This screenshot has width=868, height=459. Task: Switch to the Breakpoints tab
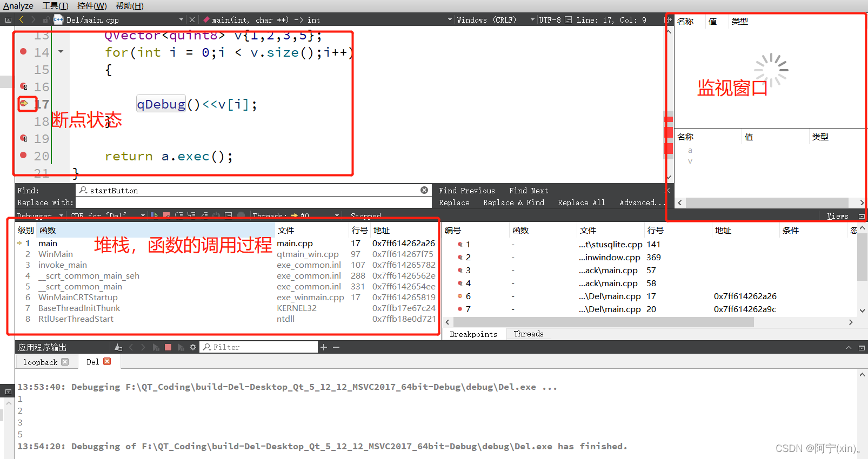coord(473,334)
